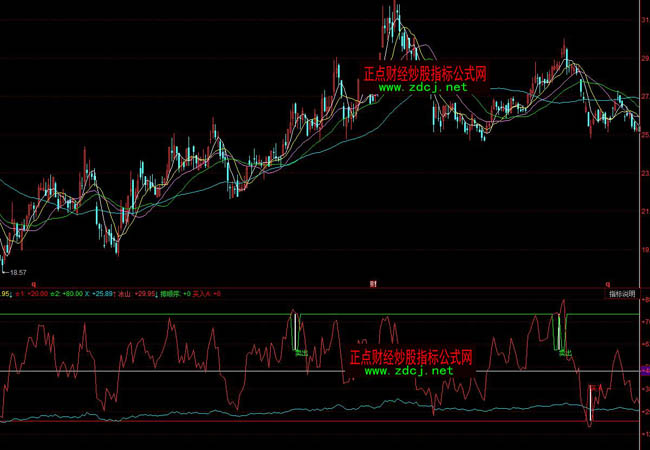The image size is (650, 450).
Task: Click the 23 price axis label
Action: coord(643,173)
